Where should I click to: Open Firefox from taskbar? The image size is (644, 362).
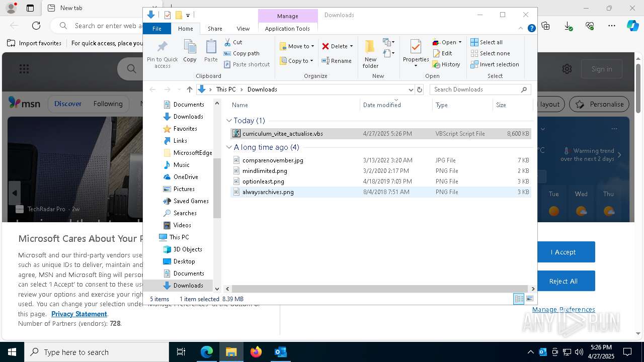(256, 352)
